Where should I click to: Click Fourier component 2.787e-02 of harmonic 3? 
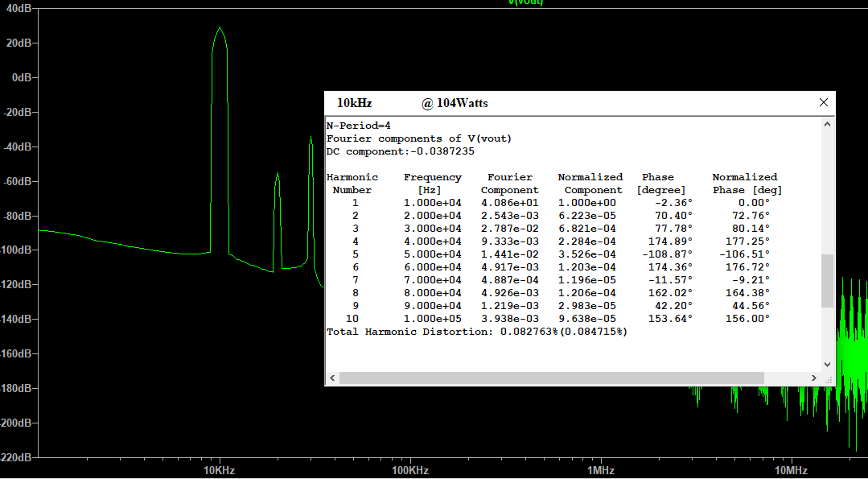click(x=509, y=229)
